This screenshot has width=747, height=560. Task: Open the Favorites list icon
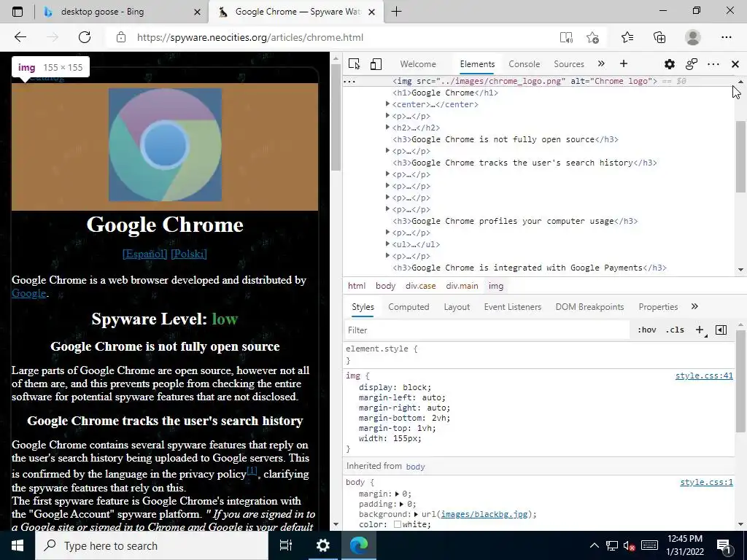point(627,37)
